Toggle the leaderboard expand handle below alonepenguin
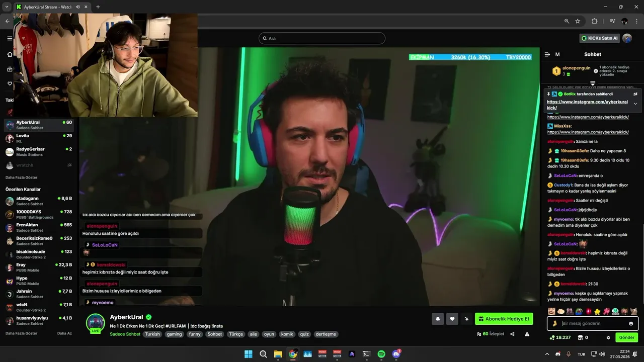The image size is (644, 362). [593, 83]
